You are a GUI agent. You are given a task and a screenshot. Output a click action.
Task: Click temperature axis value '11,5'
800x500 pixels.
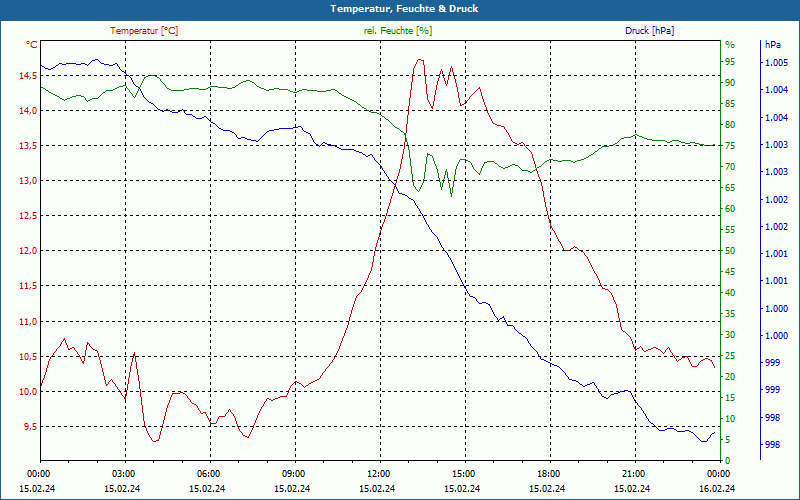click(x=28, y=286)
